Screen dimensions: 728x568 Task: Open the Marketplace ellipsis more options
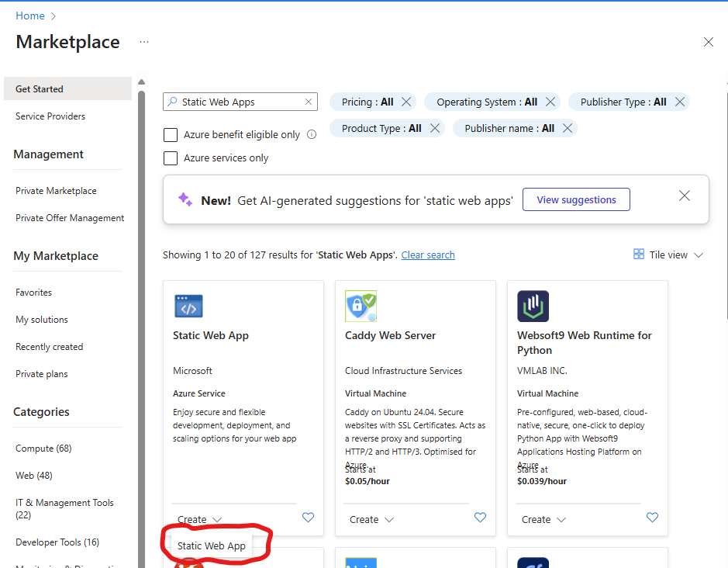[144, 42]
